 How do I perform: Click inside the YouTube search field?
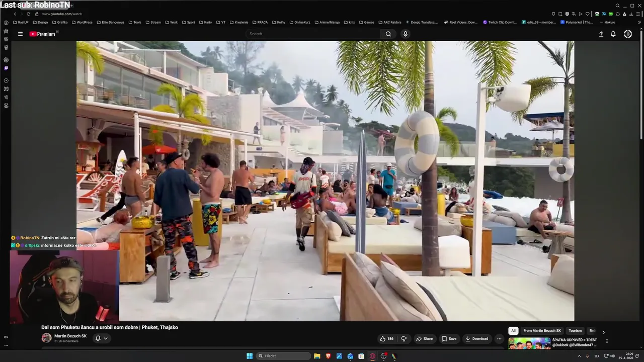tap(313, 34)
